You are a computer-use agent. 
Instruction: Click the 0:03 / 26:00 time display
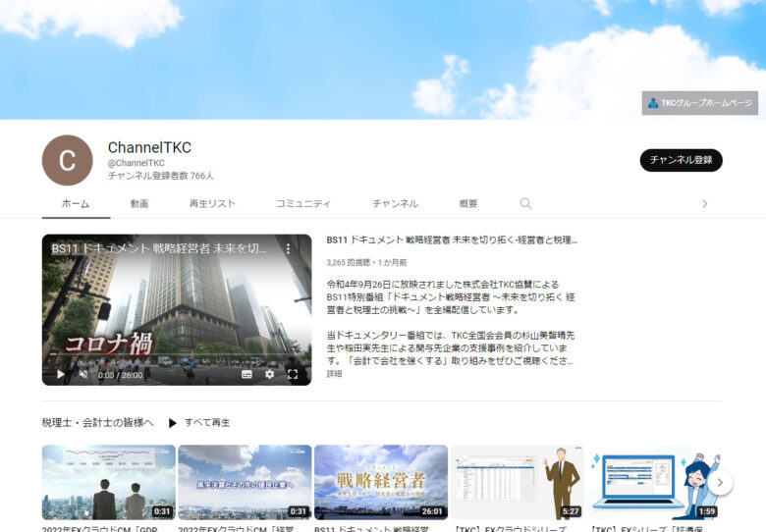[120, 375]
